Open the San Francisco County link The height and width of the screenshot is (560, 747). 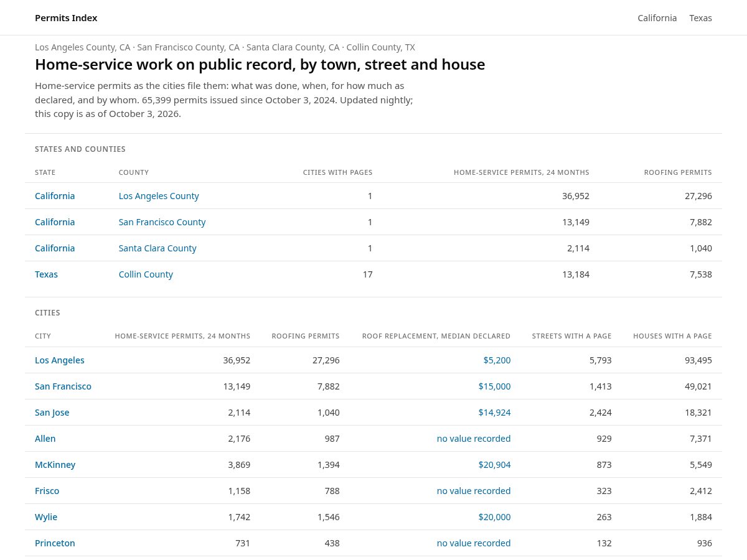tap(162, 222)
